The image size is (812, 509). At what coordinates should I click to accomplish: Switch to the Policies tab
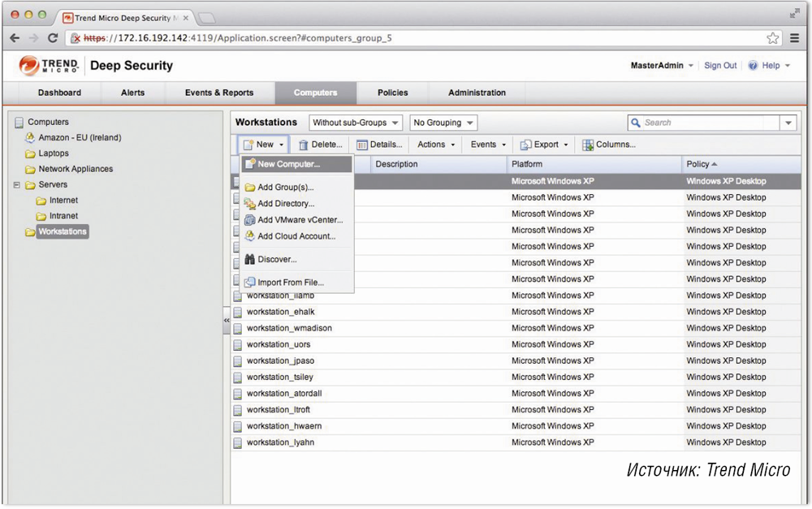click(392, 93)
